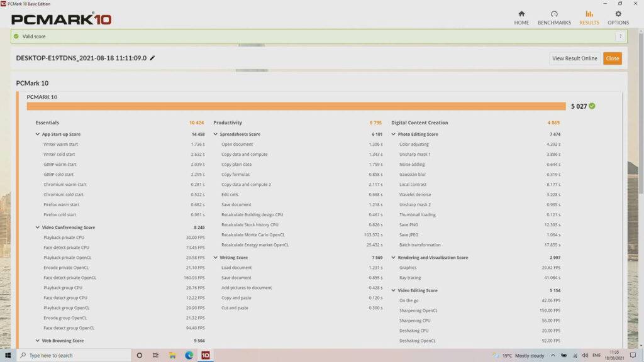Click the PCMark 10 taskbar icon
This screenshot has width=644, height=362.
[x=206, y=356]
